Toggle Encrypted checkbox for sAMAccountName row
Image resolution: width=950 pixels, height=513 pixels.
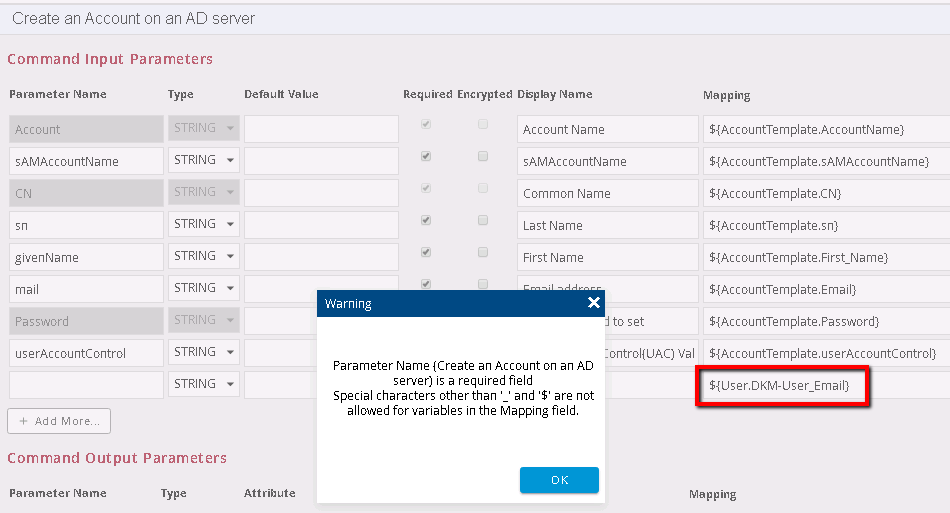tap(483, 157)
